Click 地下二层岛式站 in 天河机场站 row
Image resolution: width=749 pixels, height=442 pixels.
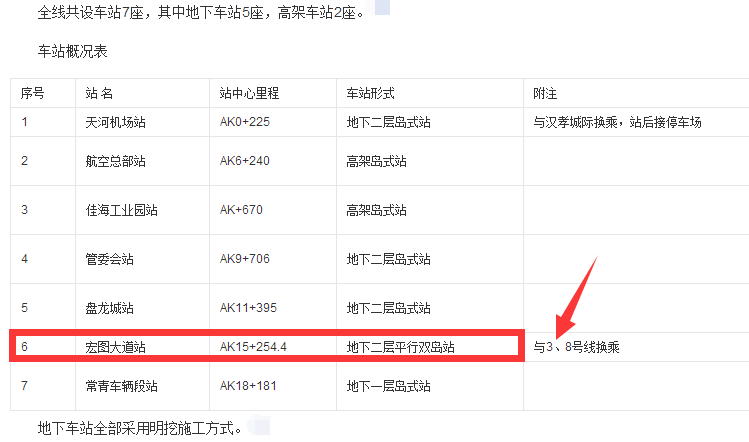(389, 122)
